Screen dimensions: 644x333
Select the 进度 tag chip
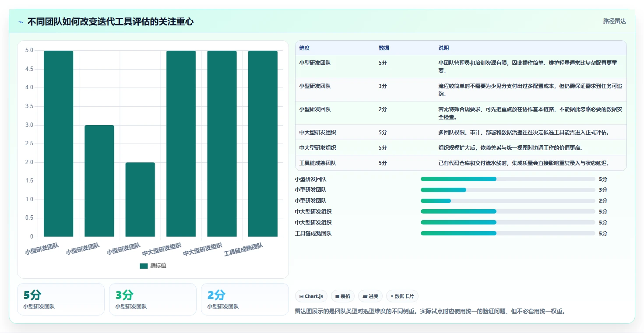[x=370, y=296]
